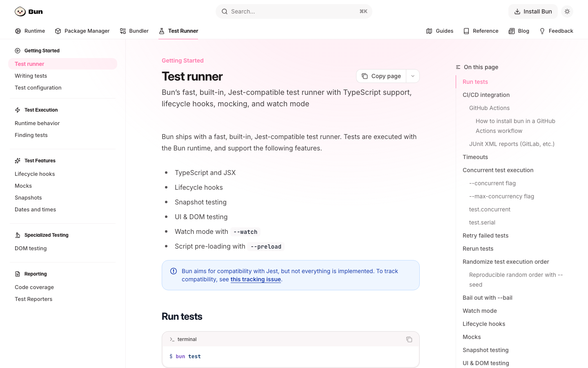Open the Guides navigation link
Screen dimensions: 588x368
(439, 31)
